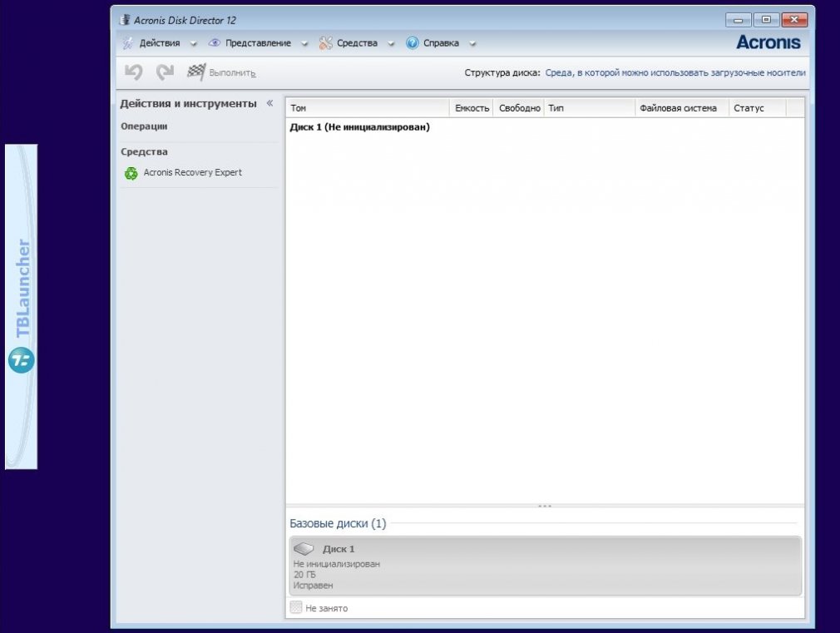Sort by the Статус column header

[x=758, y=108]
